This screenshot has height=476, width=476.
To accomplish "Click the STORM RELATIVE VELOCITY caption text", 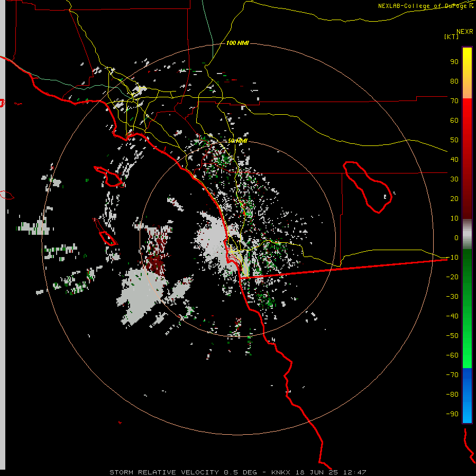I will click(x=164, y=472).
